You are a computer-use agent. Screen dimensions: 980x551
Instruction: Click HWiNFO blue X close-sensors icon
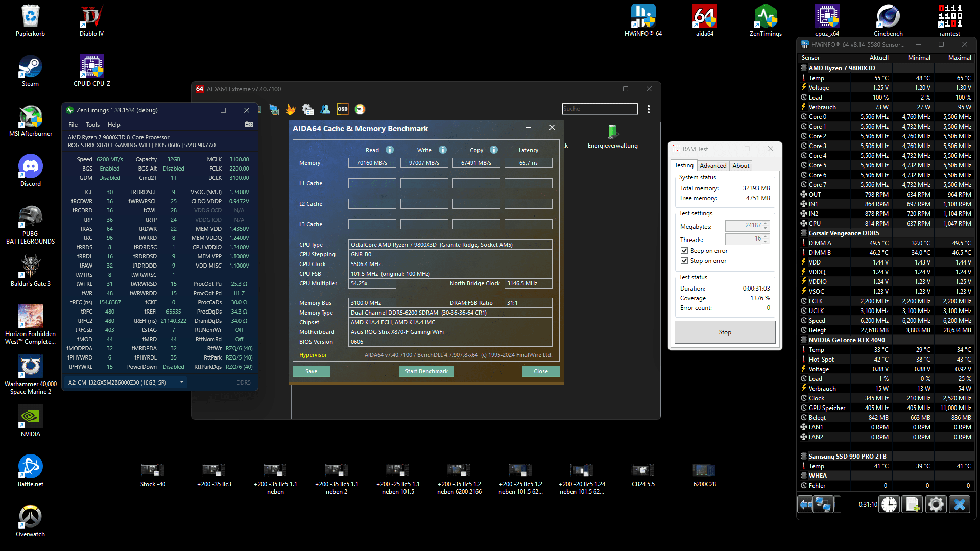coord(960,505)
